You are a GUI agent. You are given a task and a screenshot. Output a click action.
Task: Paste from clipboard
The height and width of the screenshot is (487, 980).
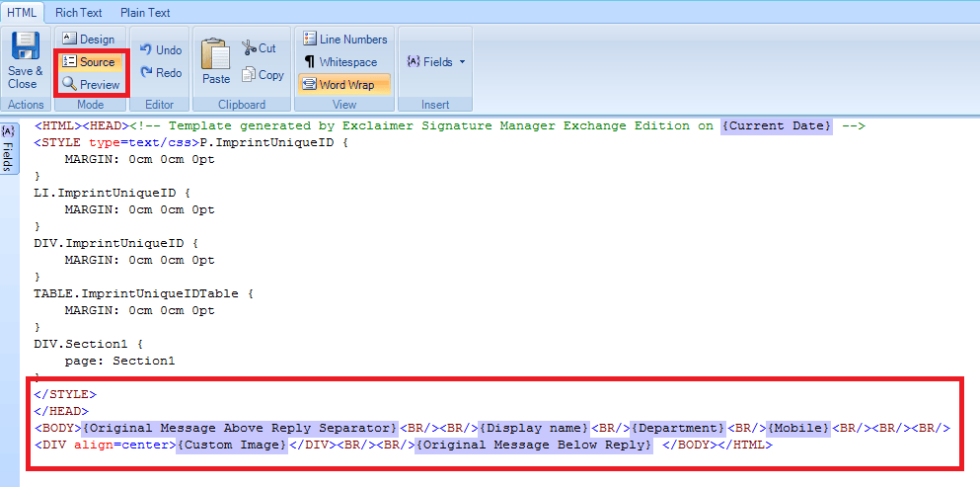pos(215,61)
